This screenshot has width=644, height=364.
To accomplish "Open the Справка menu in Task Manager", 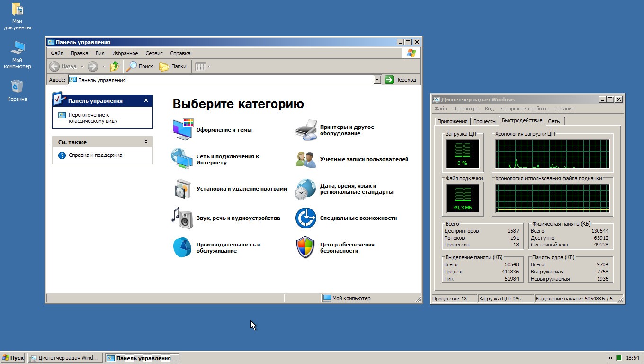I will coord(564,109).
